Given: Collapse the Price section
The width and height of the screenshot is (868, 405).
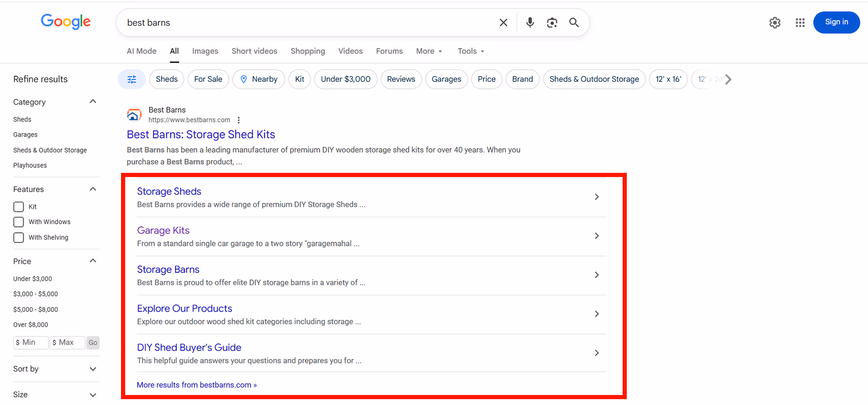Looking at the screenshot, I should pos(93,261).
